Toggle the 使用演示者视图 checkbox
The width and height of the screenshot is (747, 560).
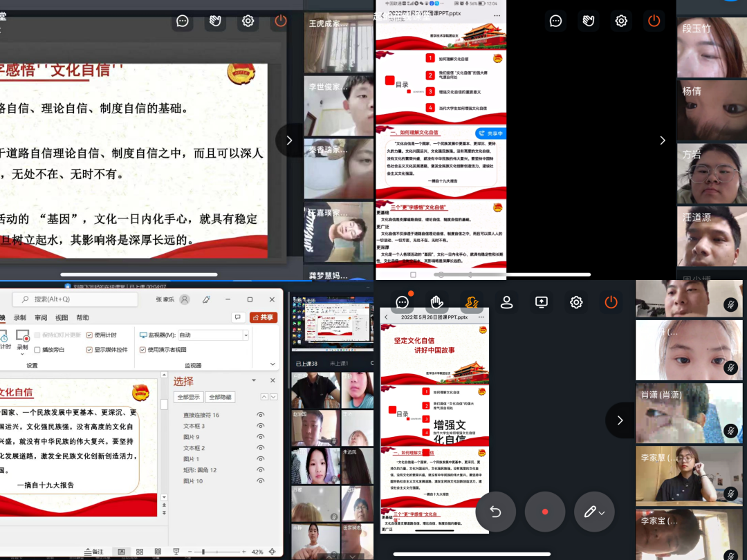click(x=143, y=350)
